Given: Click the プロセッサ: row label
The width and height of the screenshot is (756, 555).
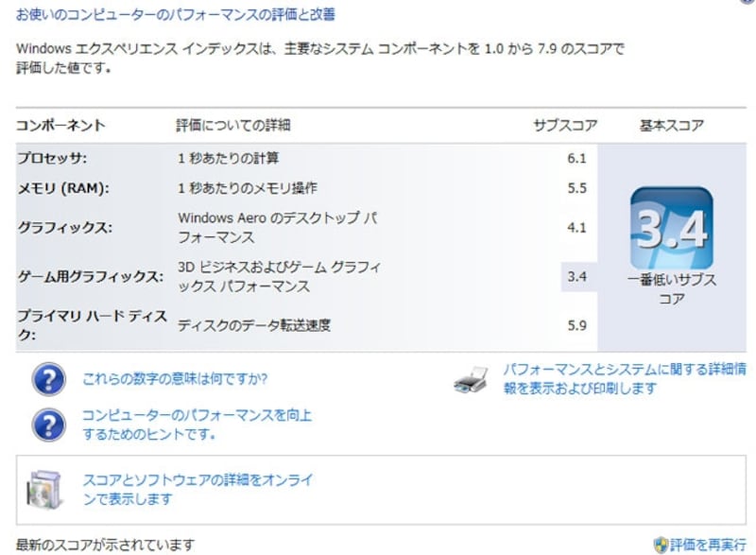Looking at the screenshot, I should click(52, 158).
